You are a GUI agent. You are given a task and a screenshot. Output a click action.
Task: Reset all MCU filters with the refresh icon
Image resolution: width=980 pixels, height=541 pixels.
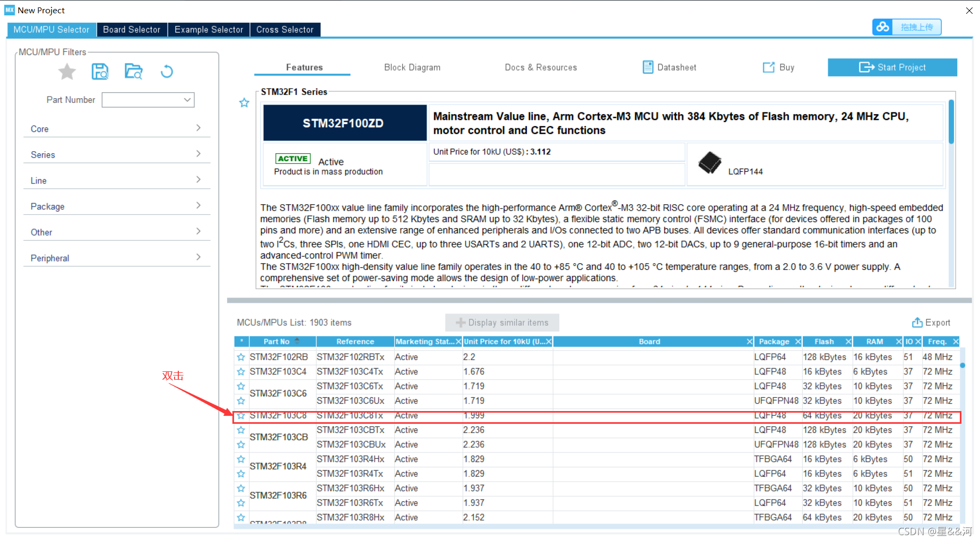[x=167, y=71]
